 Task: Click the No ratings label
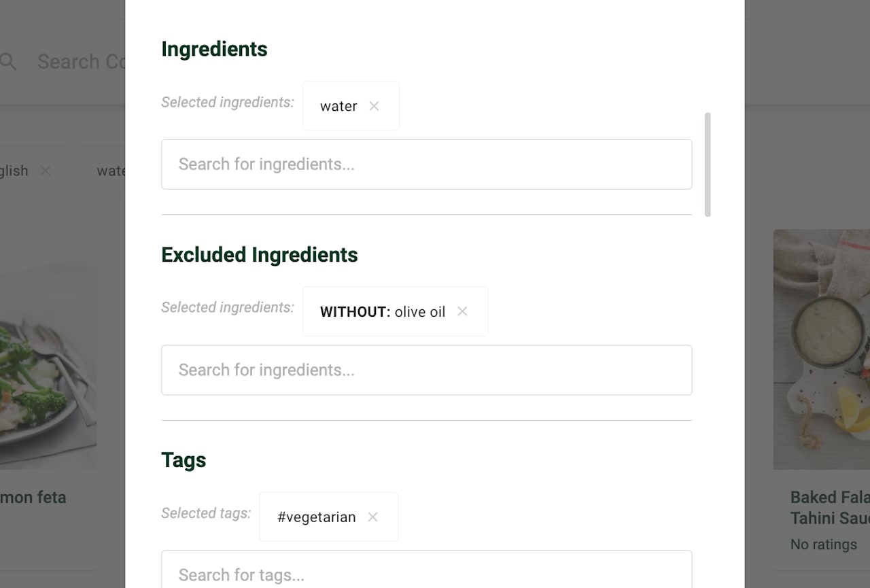(x=823, y=544)
